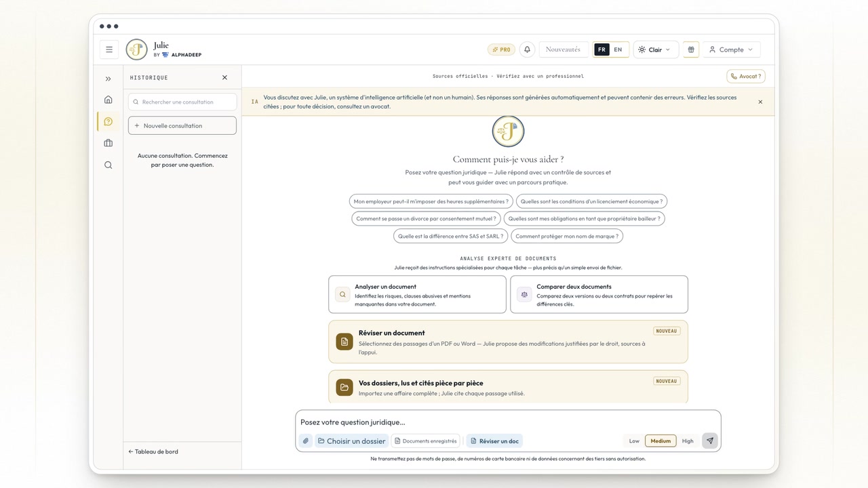The height and width of the screenshot is (488, 868).
Task: Open Vos dossiers, lus et cités card
Action: pyautogui.click(x=508, y=387)
